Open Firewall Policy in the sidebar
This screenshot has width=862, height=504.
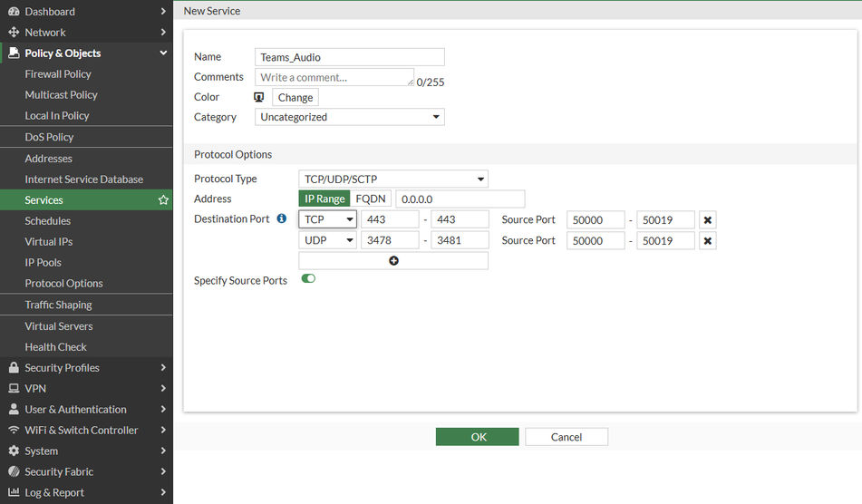[x=58, y=74]
